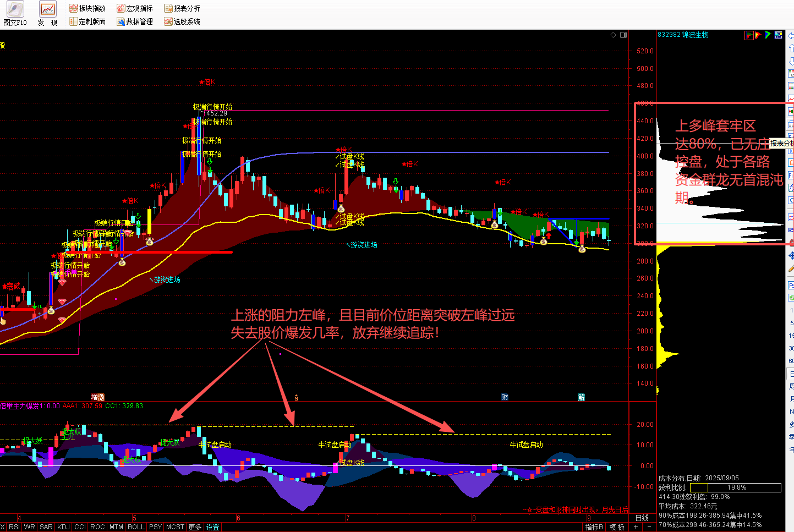
Task: Switch to the MCST indicator tab
Action: point(176,527)
